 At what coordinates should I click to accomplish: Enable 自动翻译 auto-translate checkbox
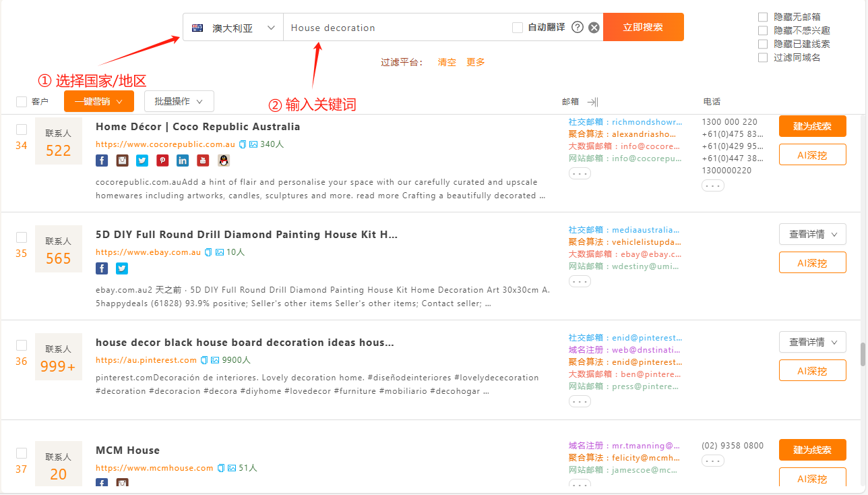(x=518, y=28)
